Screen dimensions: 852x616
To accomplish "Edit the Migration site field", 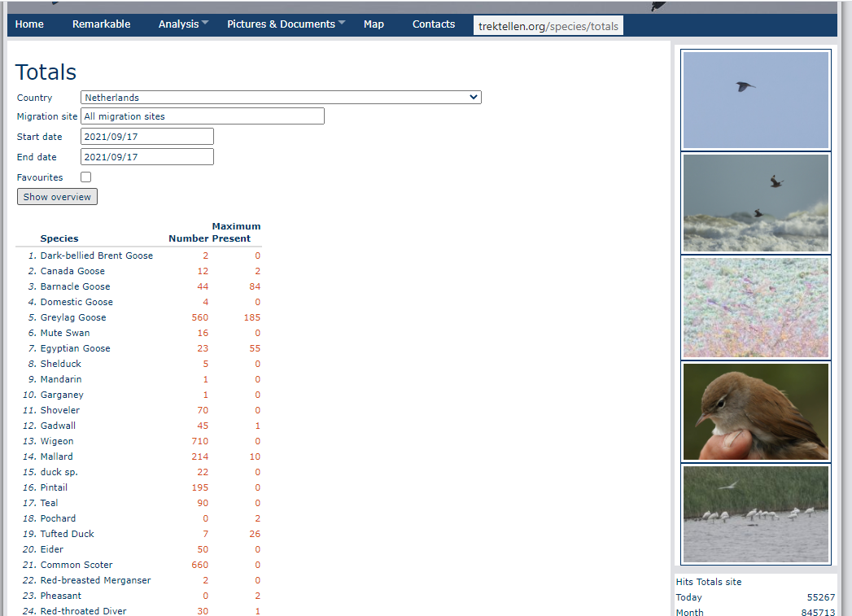I will [x=202, y=116].
